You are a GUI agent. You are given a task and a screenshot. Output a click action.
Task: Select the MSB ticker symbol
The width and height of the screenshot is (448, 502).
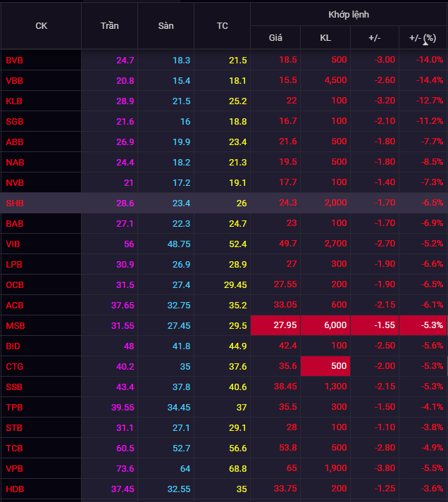tap(15, 326)
